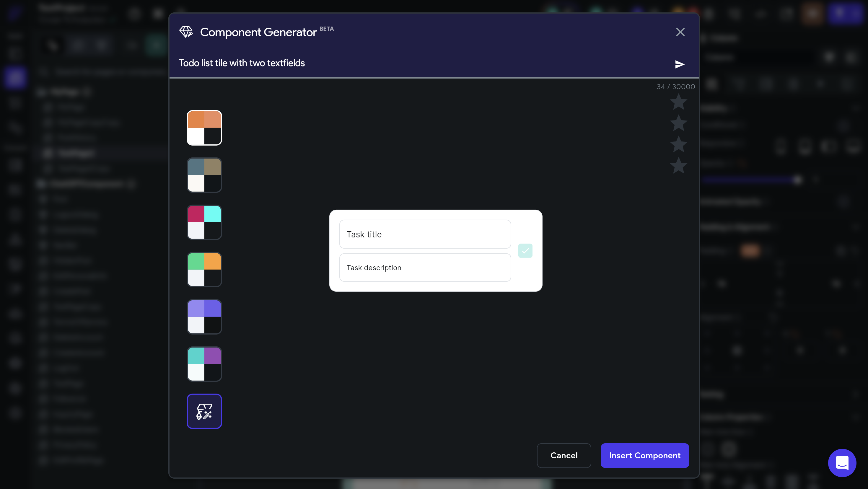Click the second rating star
868x489 pixels.
tap(678, 123)
